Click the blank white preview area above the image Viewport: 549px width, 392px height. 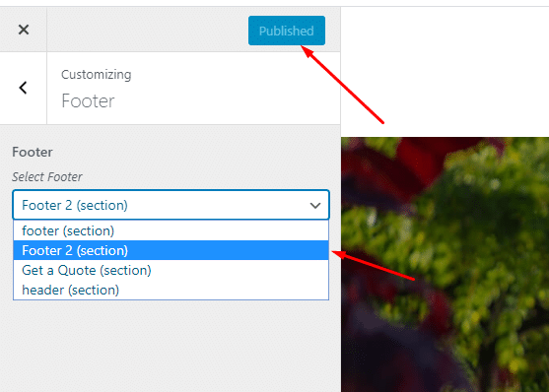[465, 72]
